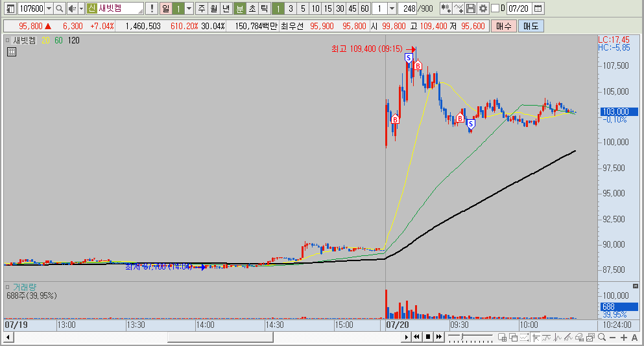The width and height of the screenshot is (644, 346).
Task: Select the 년 (yearly) period toggle
Action: (x=226, y=8)
